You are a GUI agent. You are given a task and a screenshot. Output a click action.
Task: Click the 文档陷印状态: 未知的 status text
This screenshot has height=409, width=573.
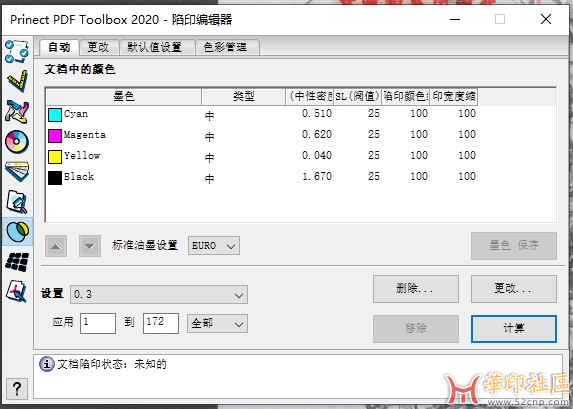tap(112, 364)
